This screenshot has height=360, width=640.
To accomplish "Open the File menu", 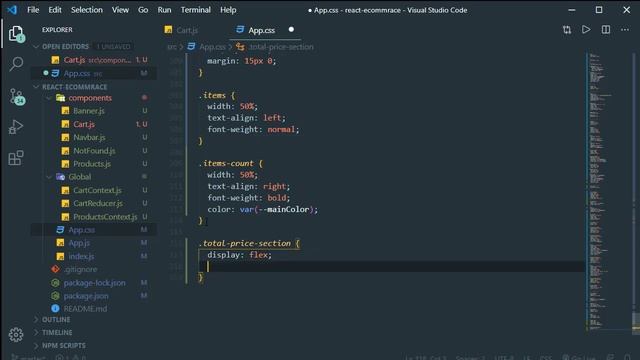I will point(33,10).
